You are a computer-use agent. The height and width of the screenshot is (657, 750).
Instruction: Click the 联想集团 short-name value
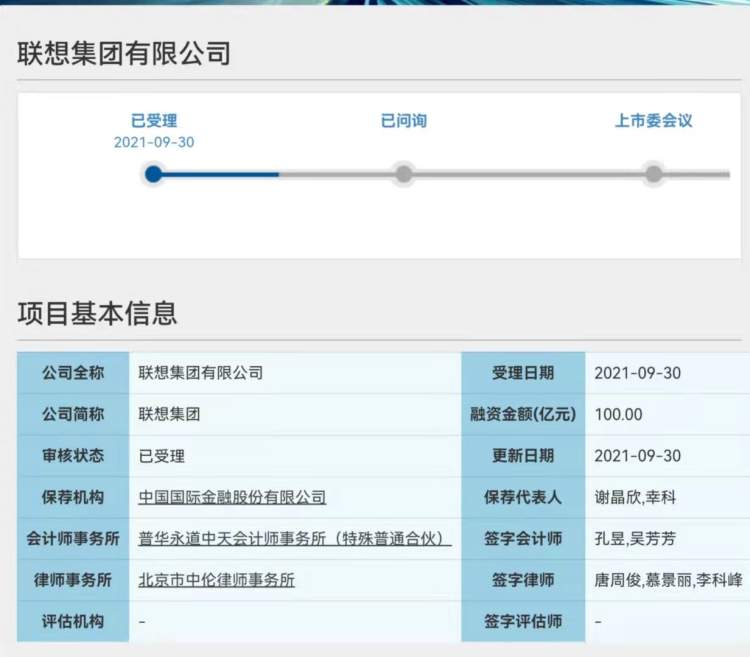169,415
